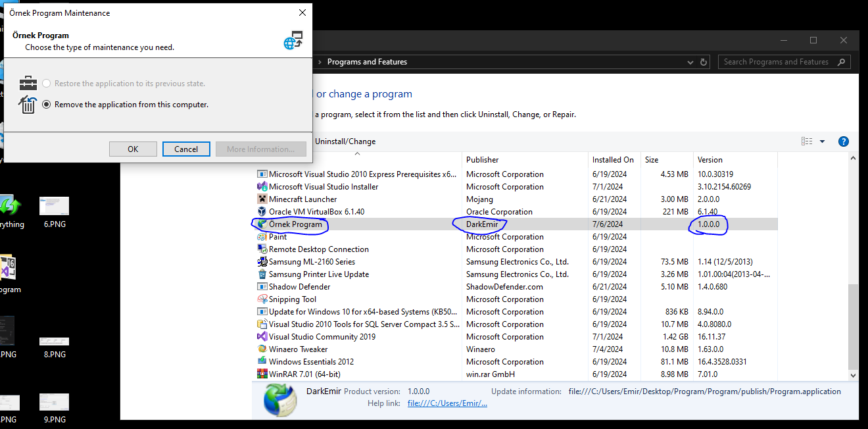868x429 pixels.
Task: Click the 8.PNG desktop file thumbnail
Action: coord(54,341)
